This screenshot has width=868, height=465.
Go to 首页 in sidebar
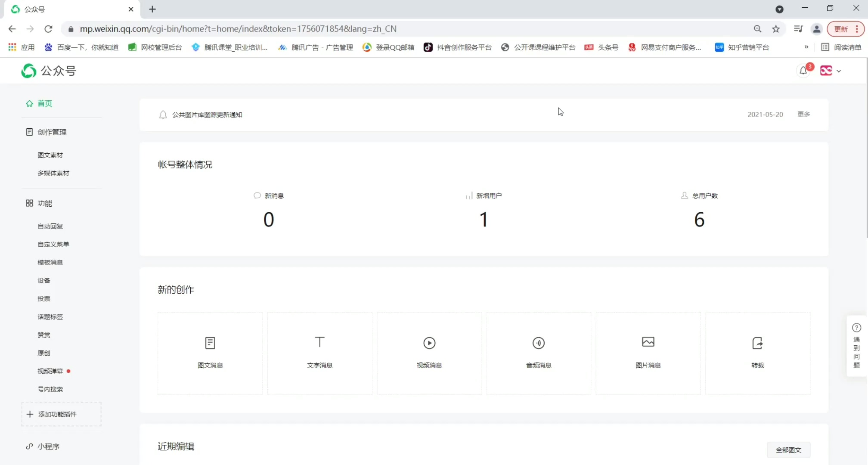(44, 103)
